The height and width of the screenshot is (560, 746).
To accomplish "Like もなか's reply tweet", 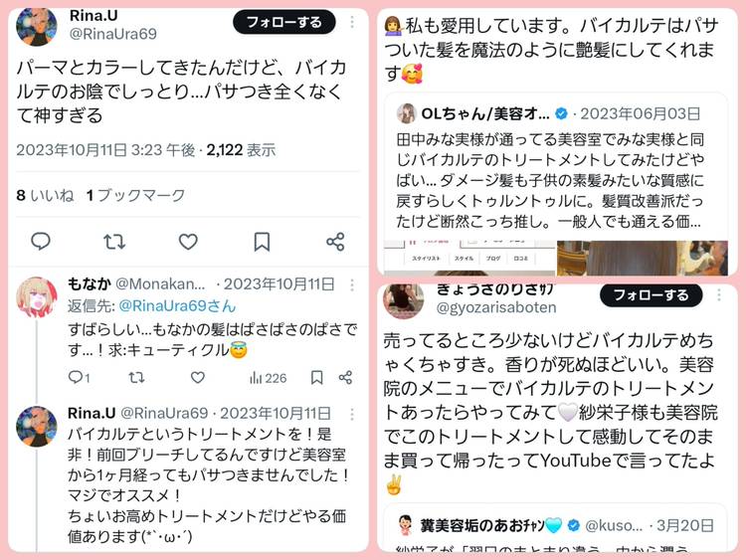I will click(198, 377).
